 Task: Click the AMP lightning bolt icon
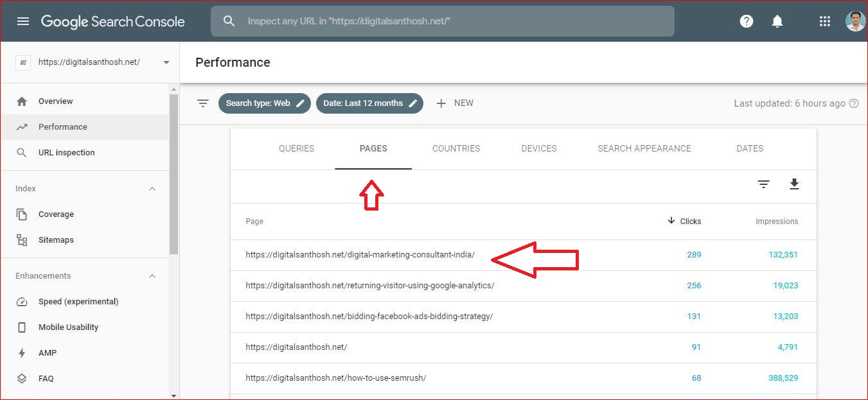22,353
